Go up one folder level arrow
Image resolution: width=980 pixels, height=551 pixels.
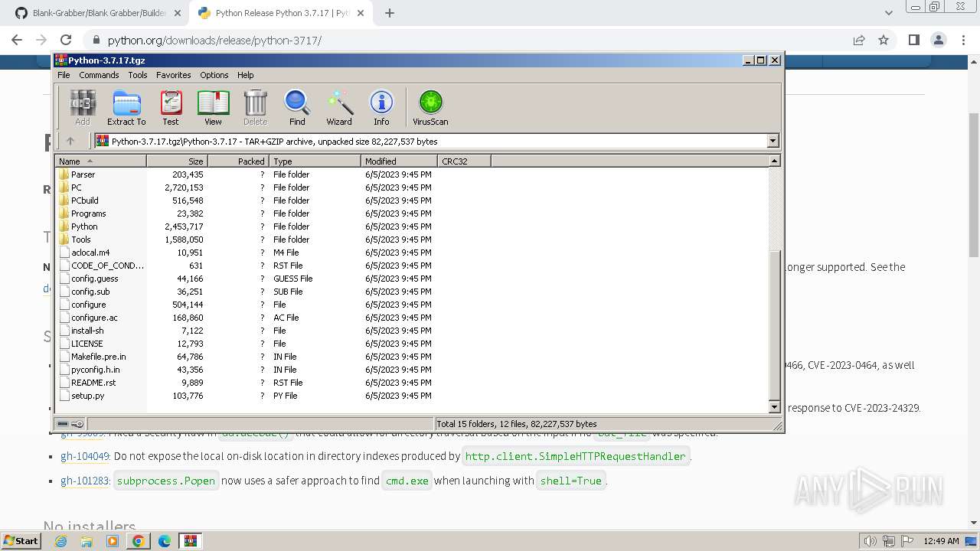(x=70, y=141)
